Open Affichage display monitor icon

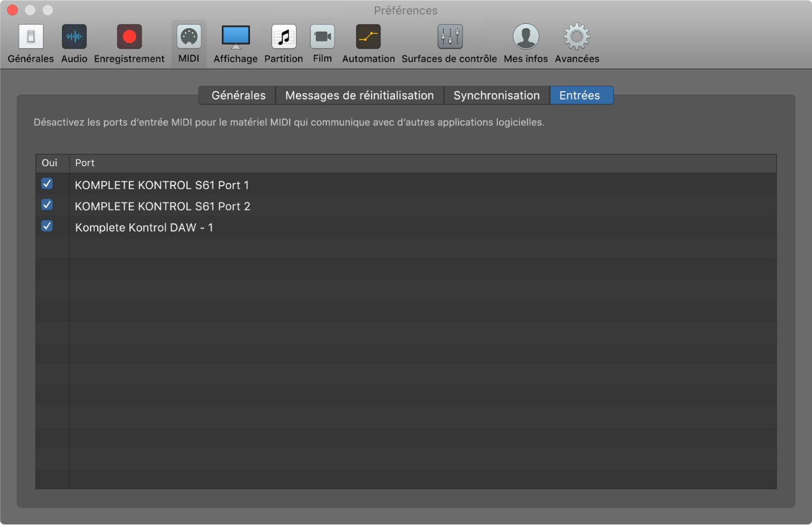[236, 37]
